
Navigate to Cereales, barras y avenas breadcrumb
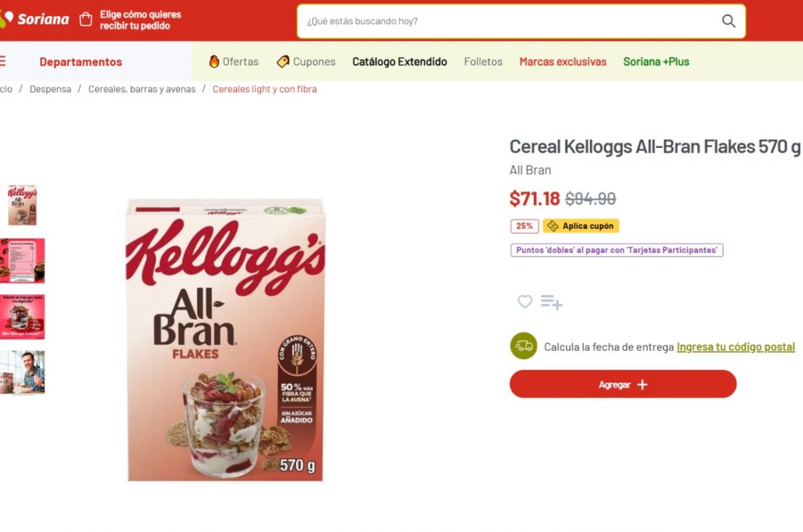coord(141,89)
